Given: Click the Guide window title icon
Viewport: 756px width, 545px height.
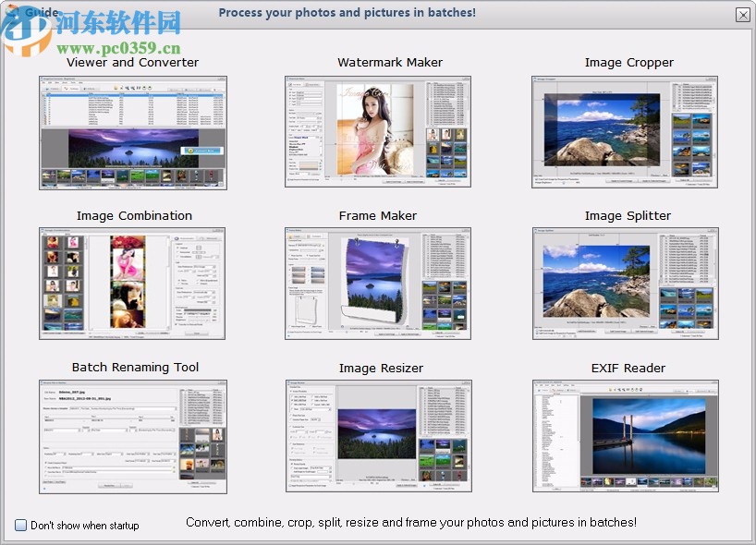Looking at the screenshot, I should point(11,12).
